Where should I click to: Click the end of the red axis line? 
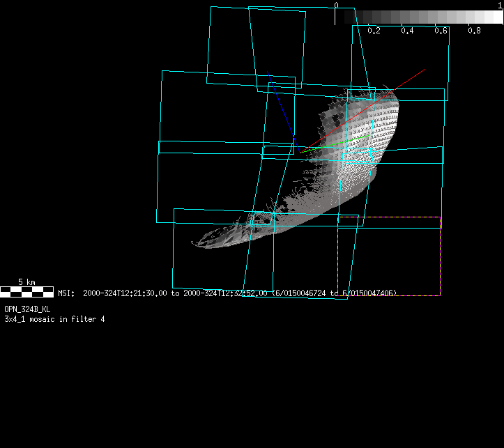tap(425, 70)
